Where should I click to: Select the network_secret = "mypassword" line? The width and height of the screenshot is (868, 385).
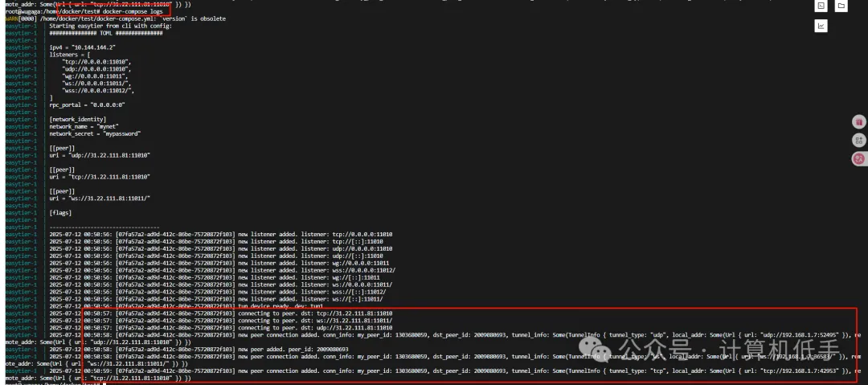pos(95,134)
